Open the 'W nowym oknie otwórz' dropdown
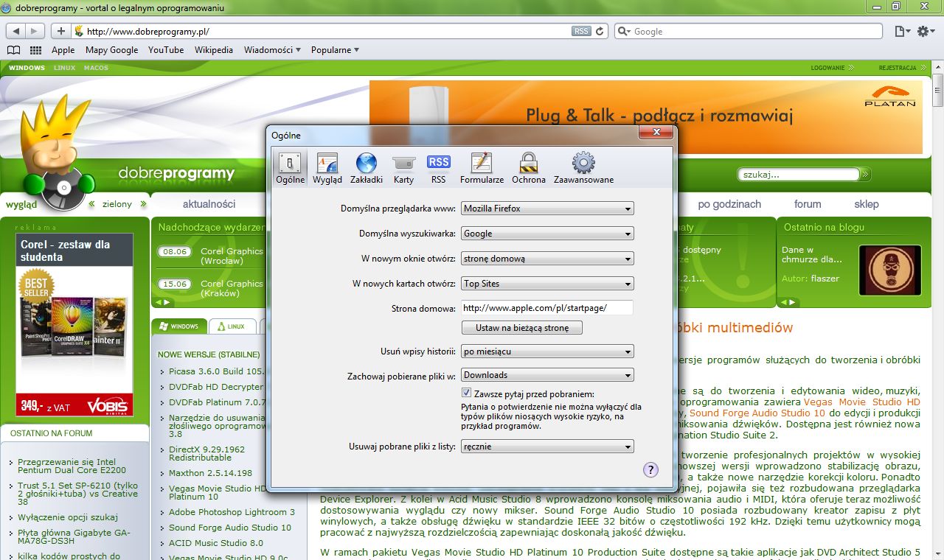944x560 pixels. pyautogui.click(x=547, y=259)
